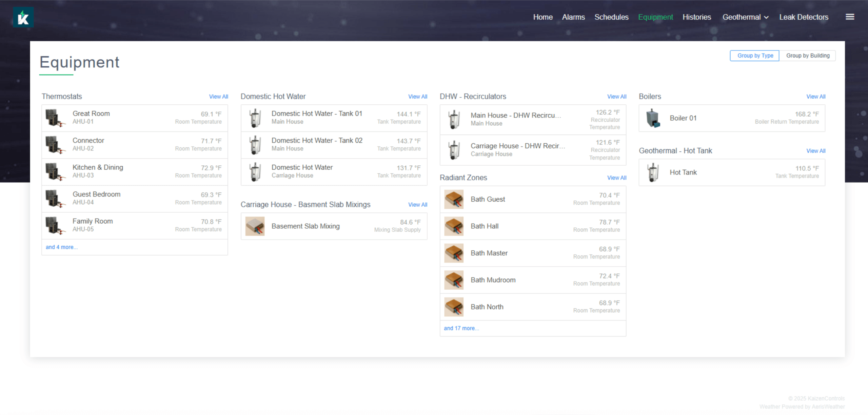Click the Bath Guest radiant zone icon
Viewport: 868px width, 415px height.
tap(454, 199)
